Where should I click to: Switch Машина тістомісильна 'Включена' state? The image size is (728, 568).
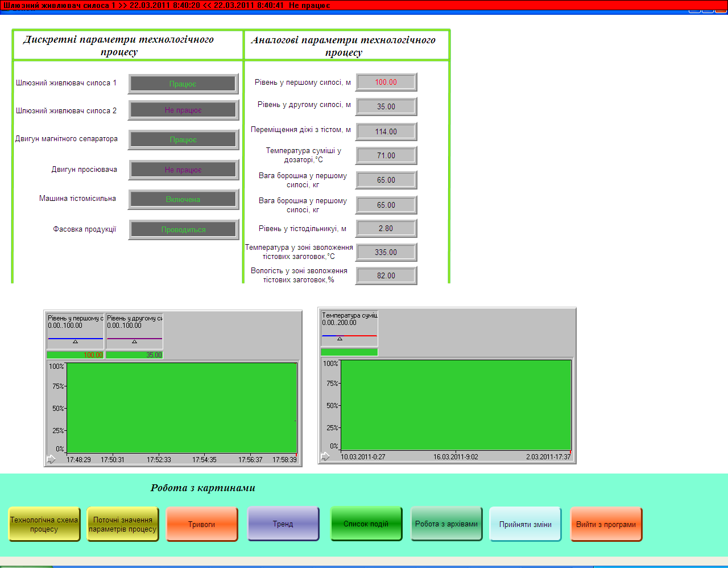pos(183,199)
